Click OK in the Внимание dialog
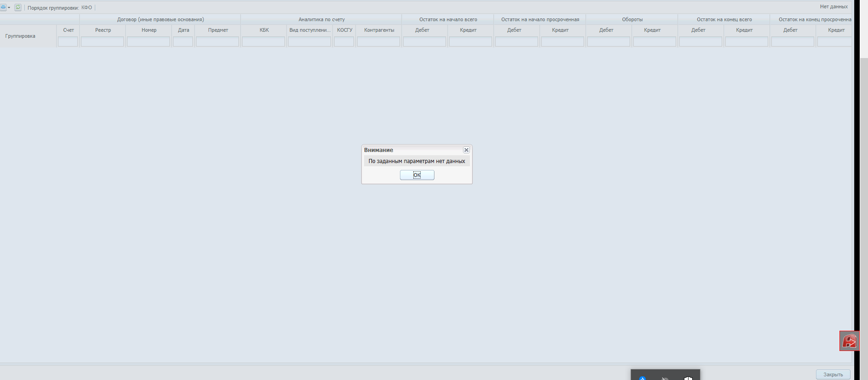868x380 pixels. click(417, 175)
